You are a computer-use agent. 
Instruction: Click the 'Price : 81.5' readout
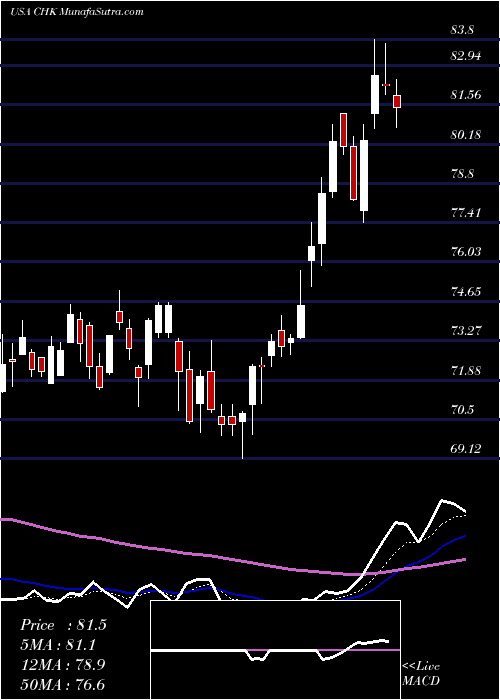point(63,625)
